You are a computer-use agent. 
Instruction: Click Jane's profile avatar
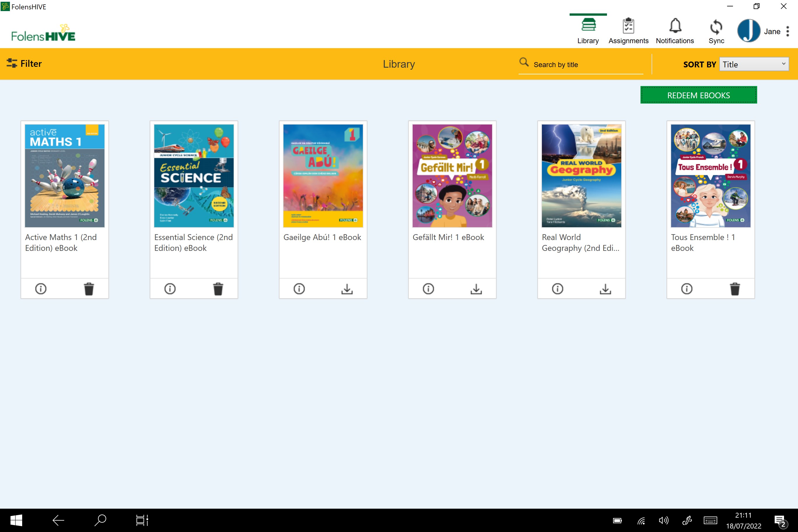click(748, 31)
